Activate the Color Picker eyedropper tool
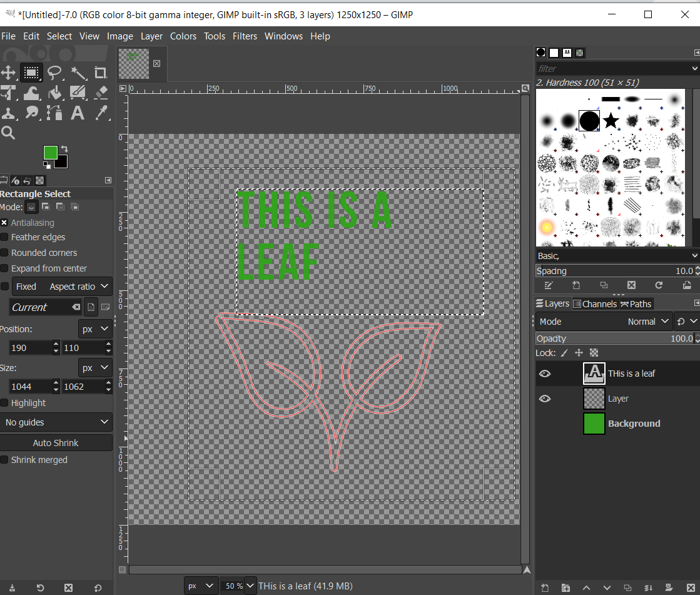 (x=101, y=113)
